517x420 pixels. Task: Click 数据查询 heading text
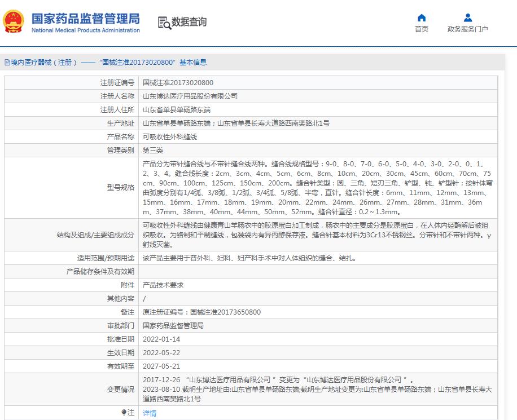point(189,22)
